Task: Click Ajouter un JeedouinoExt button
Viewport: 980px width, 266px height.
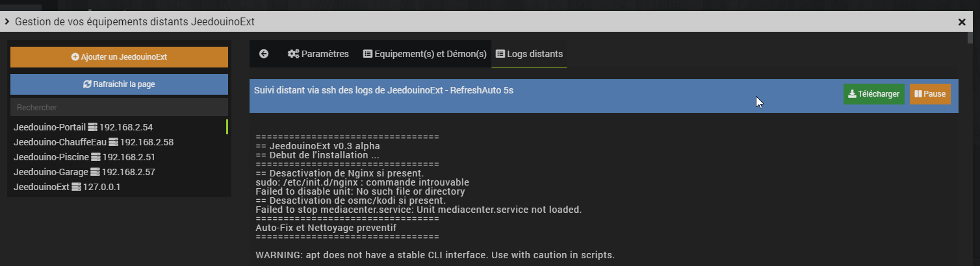Action: pos(119,57)
